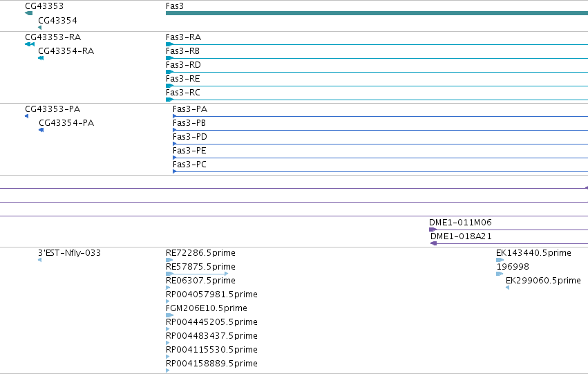
Task: Click the Fas3-RD start arrow glyph
Action: point(169,72)
